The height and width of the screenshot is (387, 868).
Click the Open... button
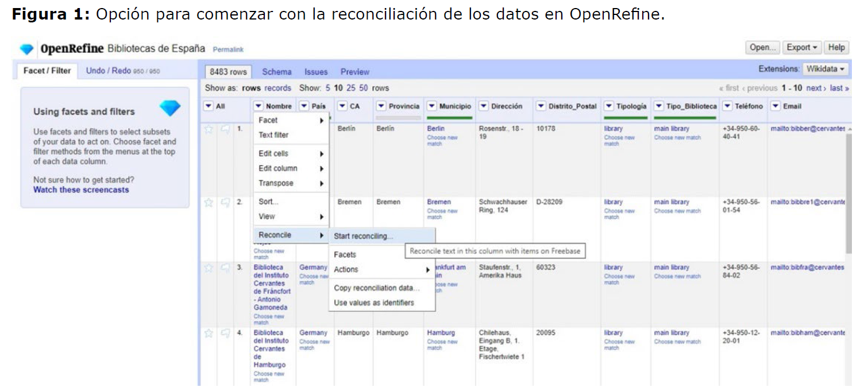coord(763,48)
